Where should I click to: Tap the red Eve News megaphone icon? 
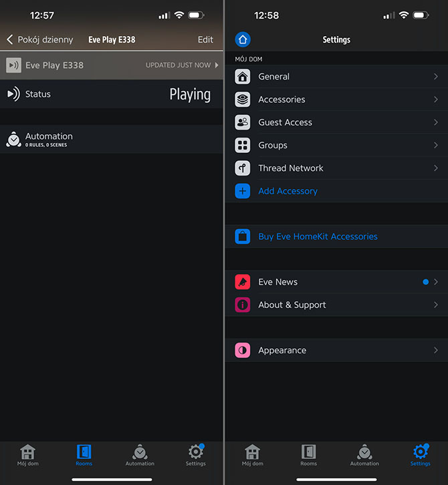coord(243,282)
